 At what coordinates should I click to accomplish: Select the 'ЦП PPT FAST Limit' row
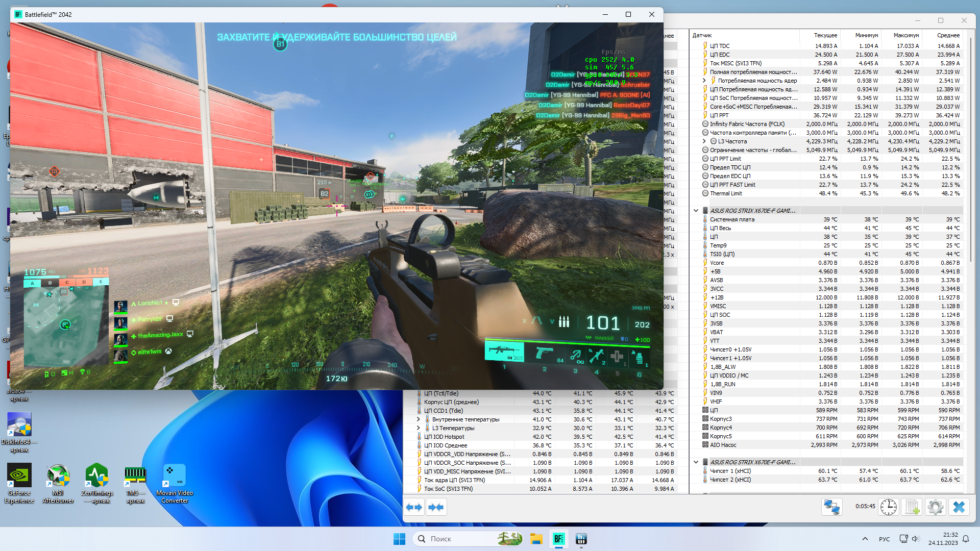pyautogui.click(x=827, y=185)
